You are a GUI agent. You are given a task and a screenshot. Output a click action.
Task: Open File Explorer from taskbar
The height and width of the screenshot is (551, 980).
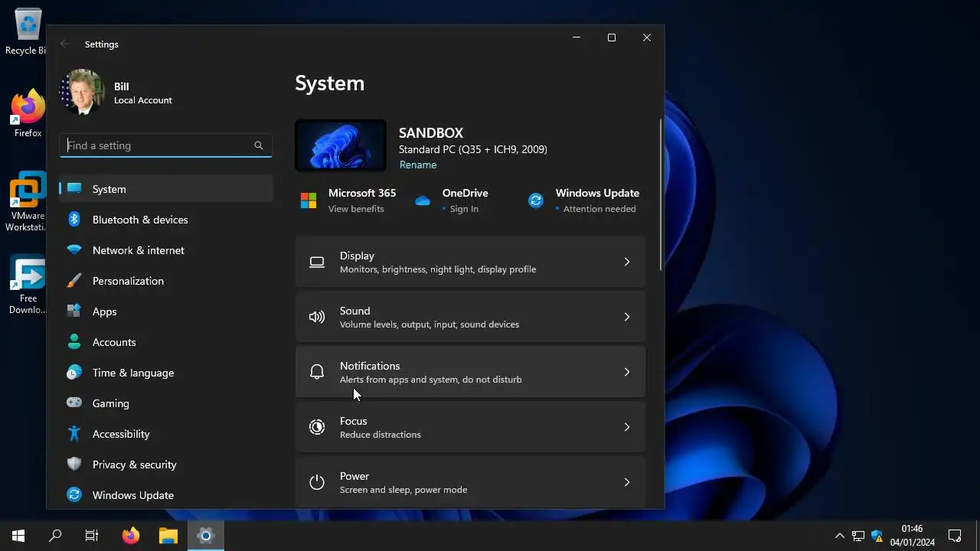click(x=168, y=536)
